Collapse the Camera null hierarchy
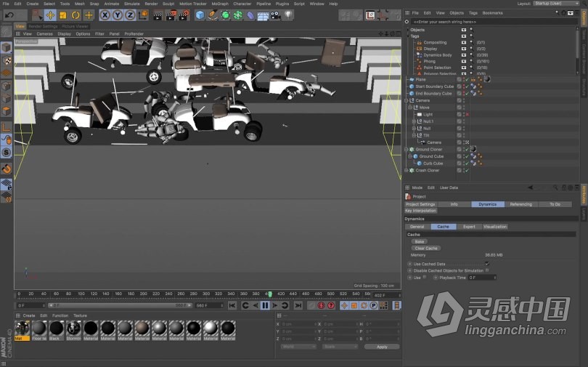The width and height of the screenshot is (588, 367). (406, 100)
